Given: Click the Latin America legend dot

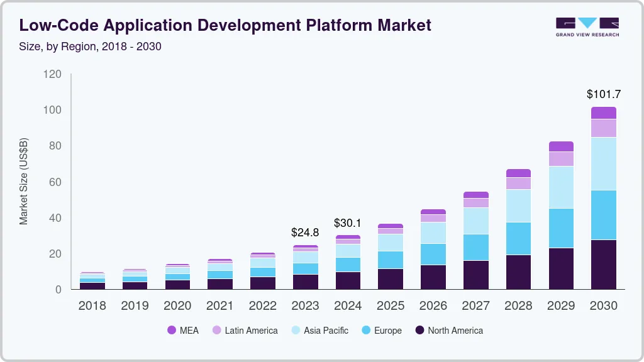Looking at the screenshot, I should (x=216, y=330).
